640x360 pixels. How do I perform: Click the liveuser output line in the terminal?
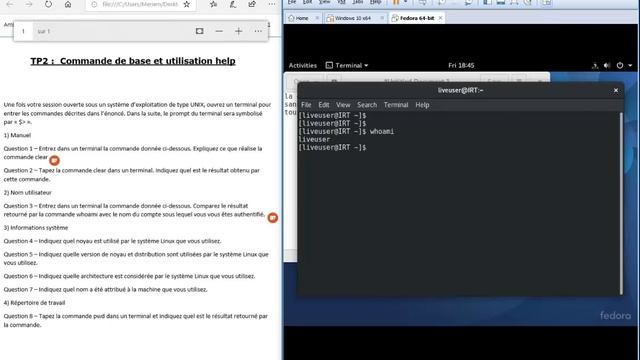(x=314, y=140)
